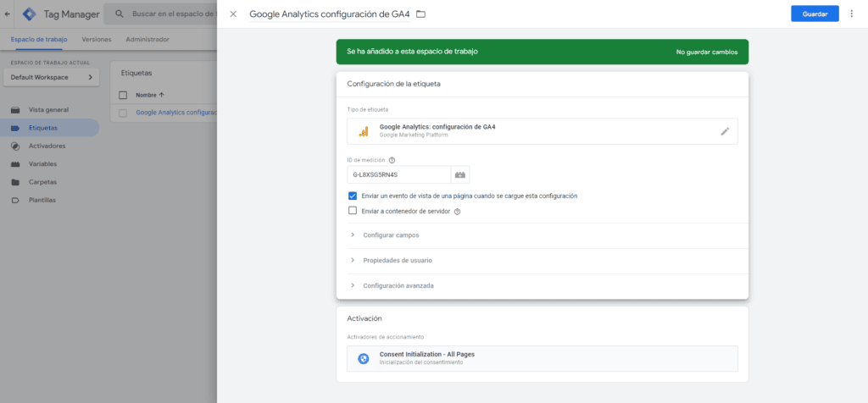
Task: Open the three-dot more options menu
Action: 851,14
